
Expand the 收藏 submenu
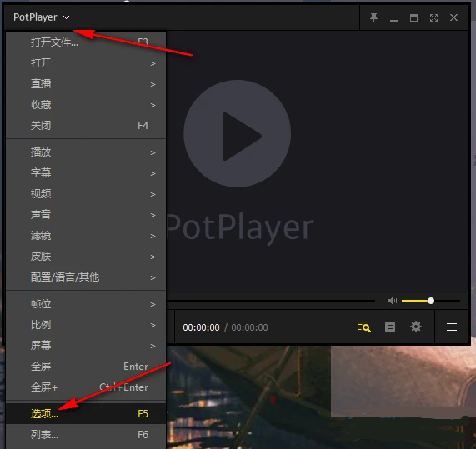[x=86, y=105]
